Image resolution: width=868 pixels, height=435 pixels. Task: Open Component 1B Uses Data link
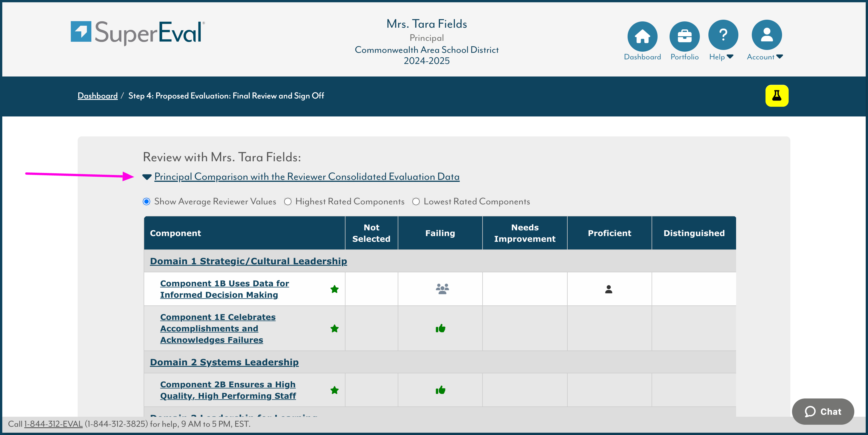(x=224, y=289)
